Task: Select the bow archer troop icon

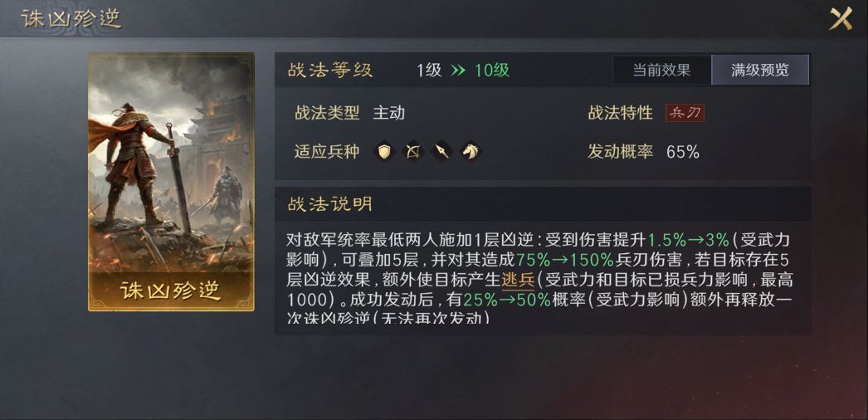Action: [x=413, y=152]
